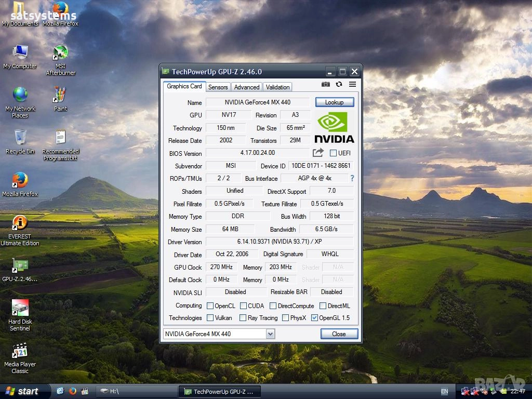
Task: Click the Close button in GPU-Z
Action: [x=339, y=334]
